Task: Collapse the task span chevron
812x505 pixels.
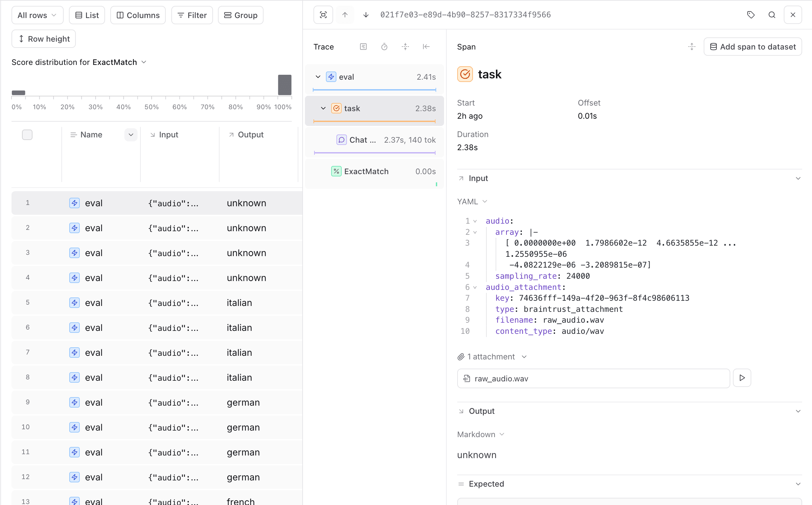Action: pos(323,108)
